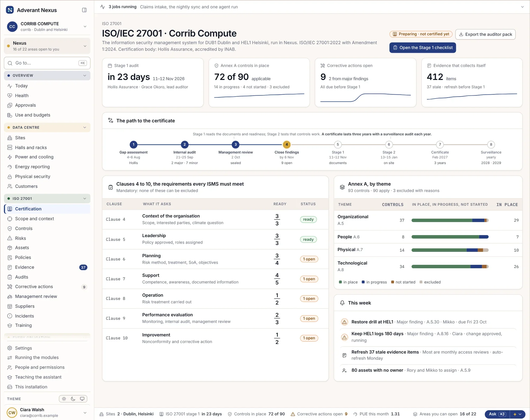Collapse the sidebar with the panel icon
The height and width of the screenshot is (420, 530).
pos(84,10)
